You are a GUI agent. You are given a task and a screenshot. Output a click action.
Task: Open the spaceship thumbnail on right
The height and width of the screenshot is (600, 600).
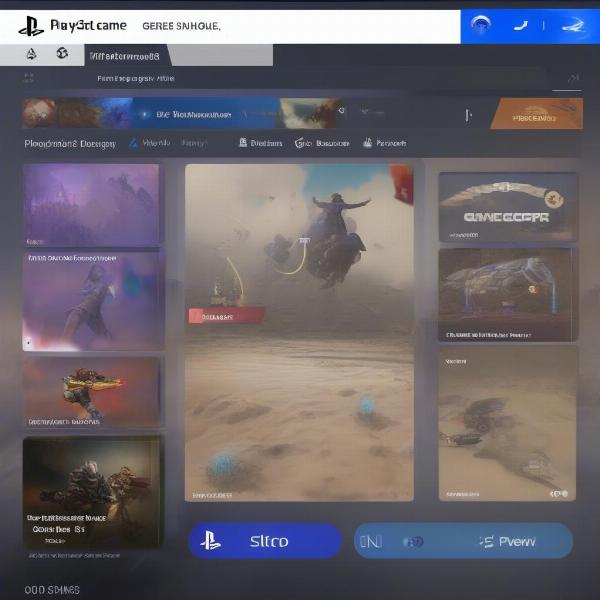pyautogui.click(x=506, y=295)
